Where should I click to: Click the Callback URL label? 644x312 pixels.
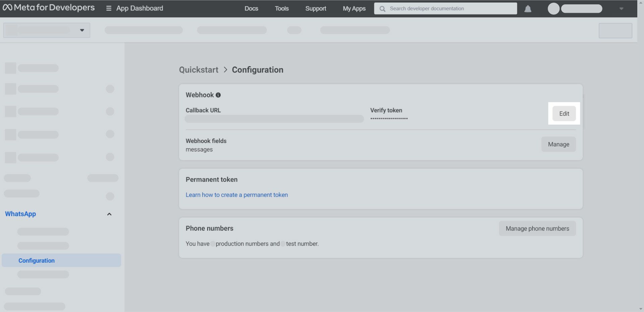click(x=203, y=110)
